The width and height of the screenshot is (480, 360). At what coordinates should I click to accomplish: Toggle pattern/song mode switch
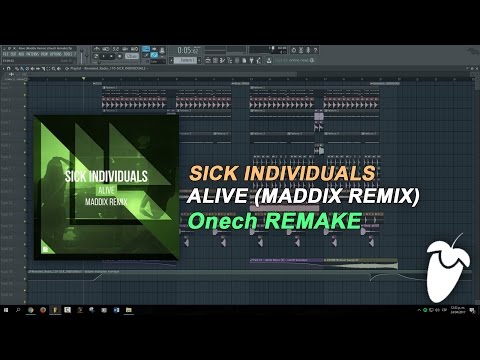pos(96,56)
